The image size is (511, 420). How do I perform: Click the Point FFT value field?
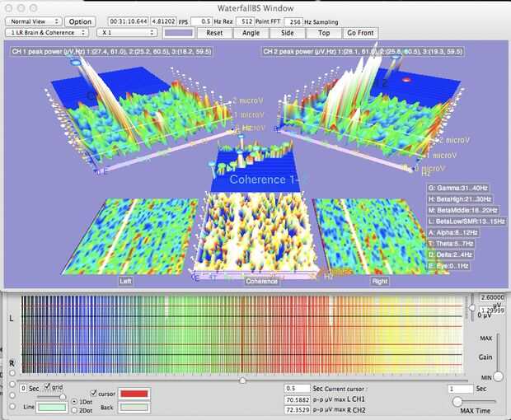pos(245,21)
